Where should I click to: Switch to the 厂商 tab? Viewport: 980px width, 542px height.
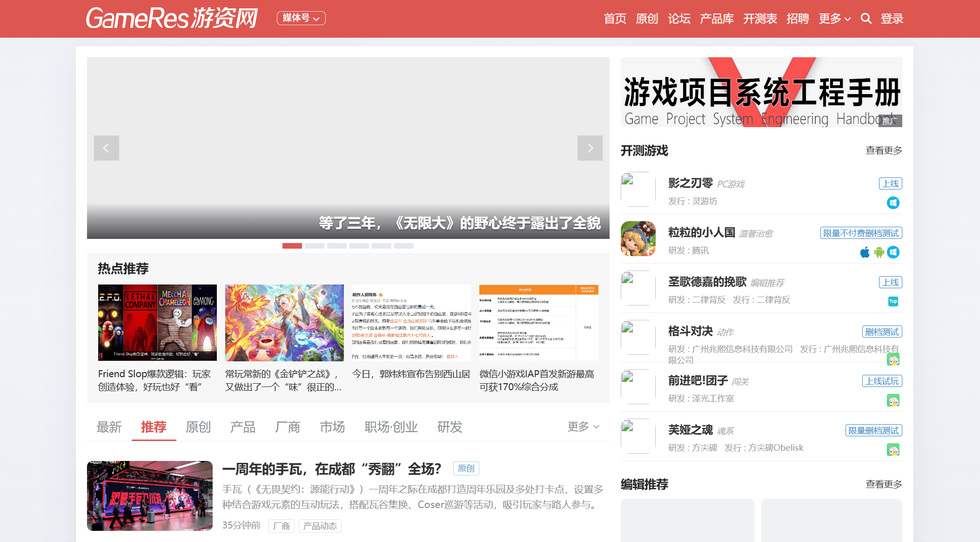pos(288,427)
